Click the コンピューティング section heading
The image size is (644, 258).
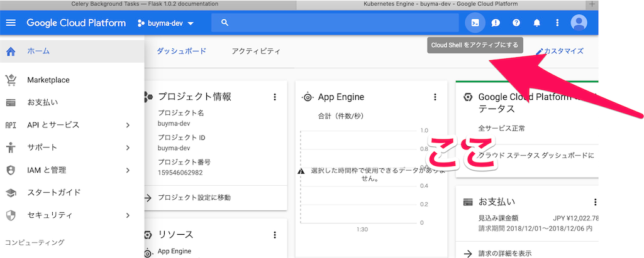pyautogui.click(x=35, y=242)
